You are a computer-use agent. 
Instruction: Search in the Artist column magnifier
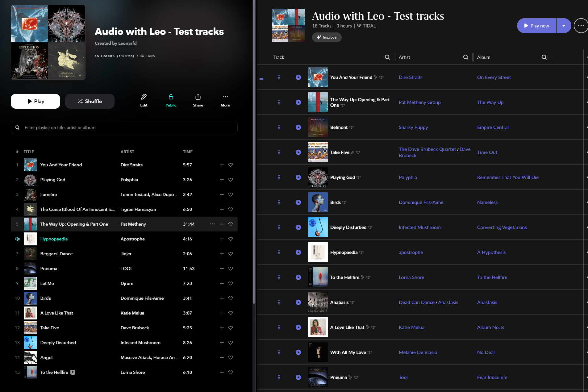tap(466, 57)
